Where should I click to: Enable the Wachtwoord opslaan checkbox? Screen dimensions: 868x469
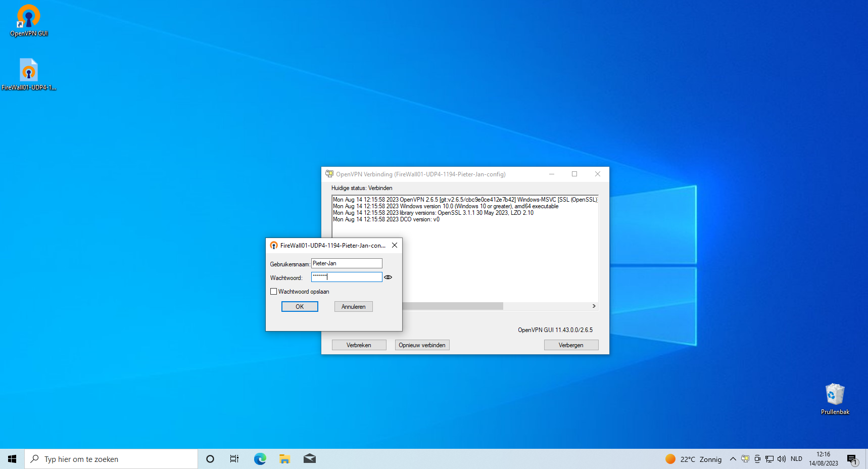coord(274,292)
